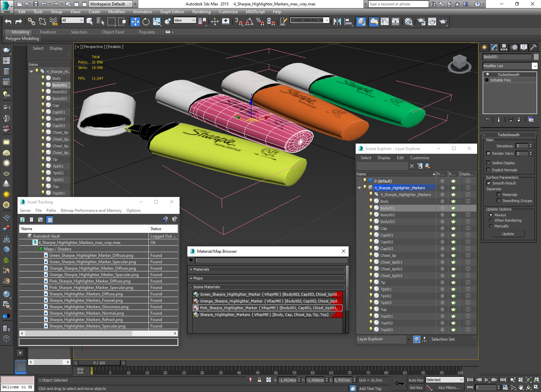Click Find clear X in Layer Explorer
The image size is (541, 392).
(x=411, y=166)
